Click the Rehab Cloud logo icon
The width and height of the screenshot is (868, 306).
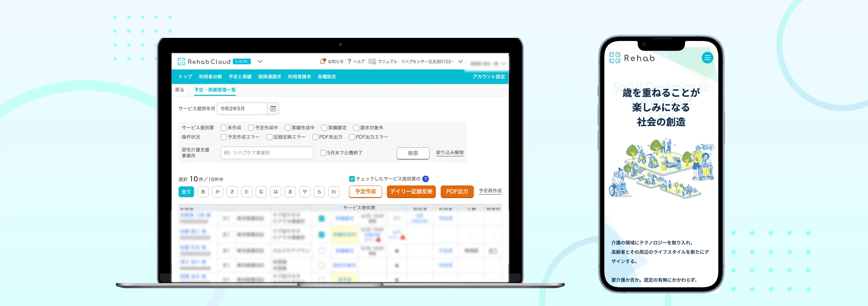(181, 62)
